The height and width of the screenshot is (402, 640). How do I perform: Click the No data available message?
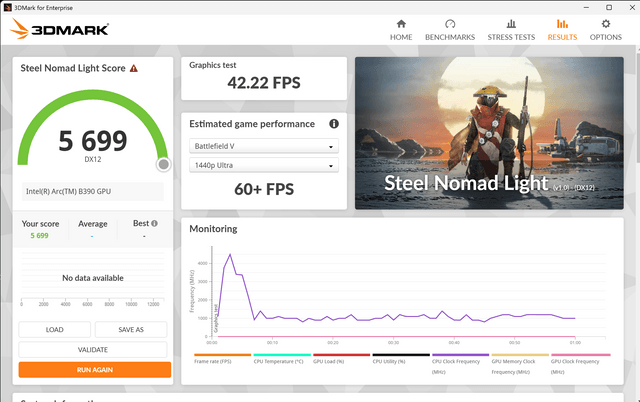coord(93,278)
